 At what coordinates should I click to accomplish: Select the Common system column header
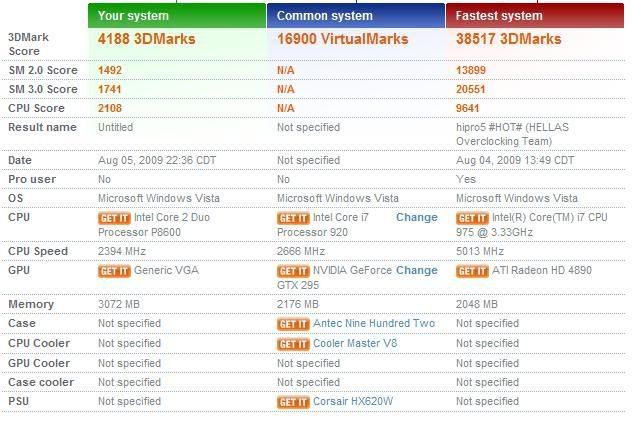click(x=356, y=16)
